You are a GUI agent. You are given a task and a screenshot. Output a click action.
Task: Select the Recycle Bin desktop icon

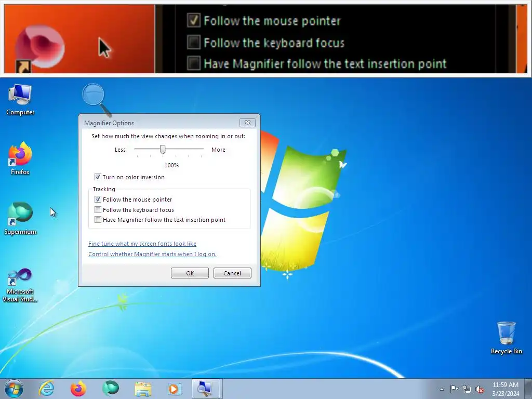(x=506, y=338)
